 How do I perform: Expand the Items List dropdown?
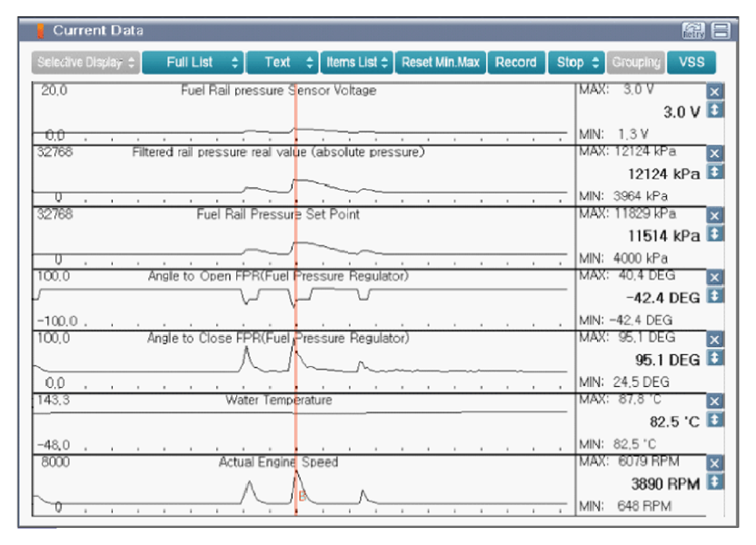[357, 63]
